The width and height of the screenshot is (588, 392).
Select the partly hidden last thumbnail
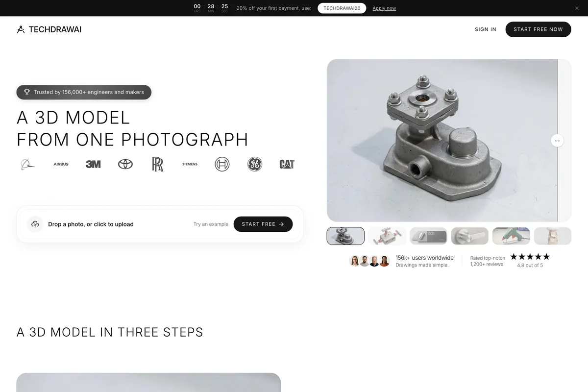[x=552, y=236]
